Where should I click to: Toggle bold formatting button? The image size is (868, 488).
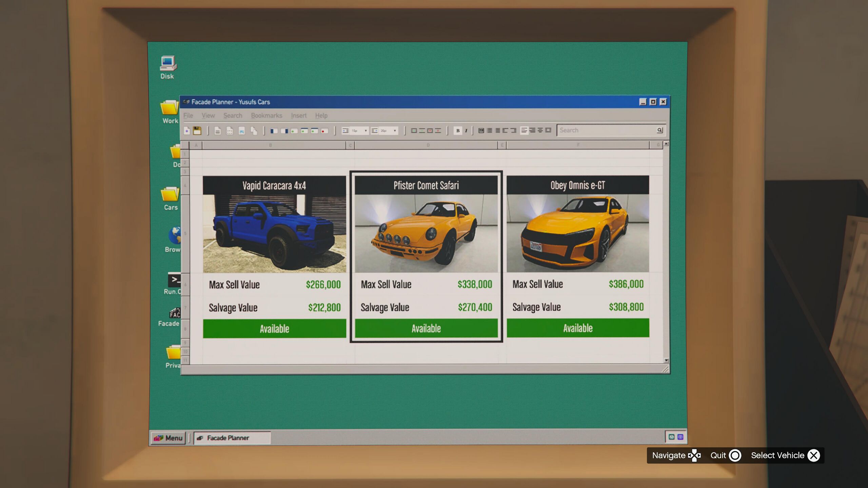(458, 130)
